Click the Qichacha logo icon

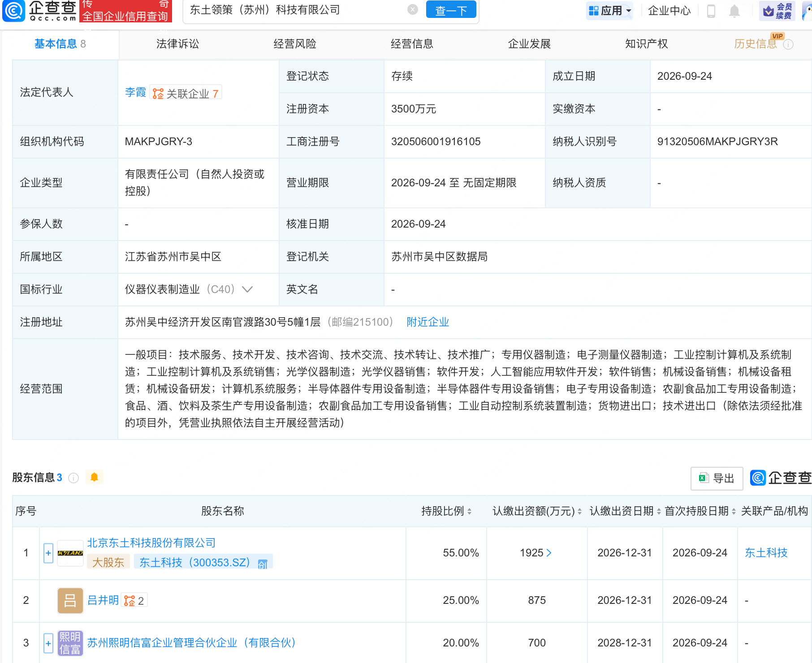point(14,11)
